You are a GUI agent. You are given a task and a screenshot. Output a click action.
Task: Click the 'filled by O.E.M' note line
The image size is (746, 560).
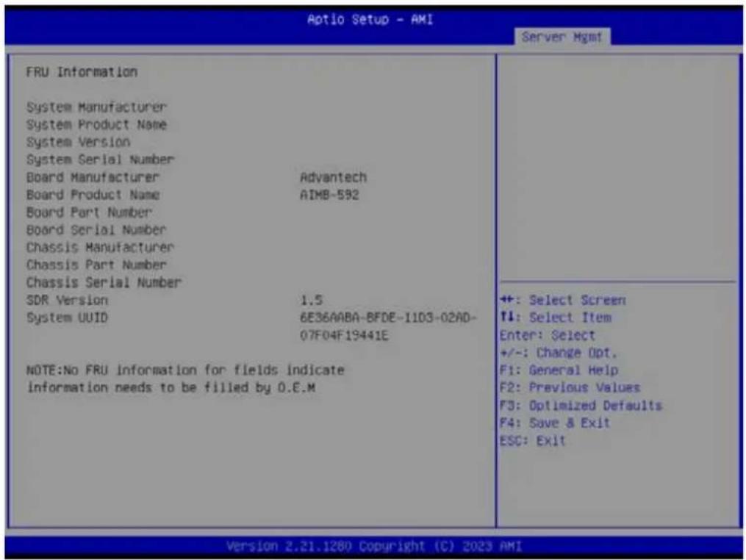pyautogui.click(x=171, y=387)
